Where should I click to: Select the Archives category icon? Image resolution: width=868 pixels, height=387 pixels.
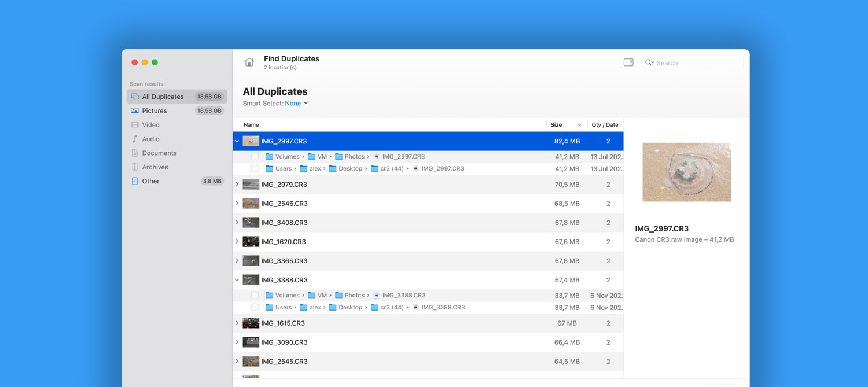[135, 167]
